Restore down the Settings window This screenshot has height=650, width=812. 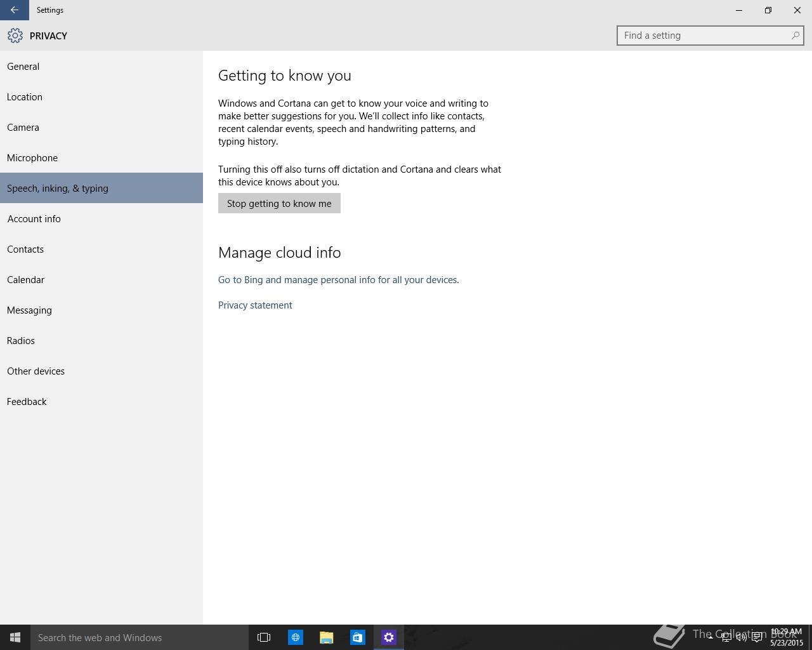point(768,10)
